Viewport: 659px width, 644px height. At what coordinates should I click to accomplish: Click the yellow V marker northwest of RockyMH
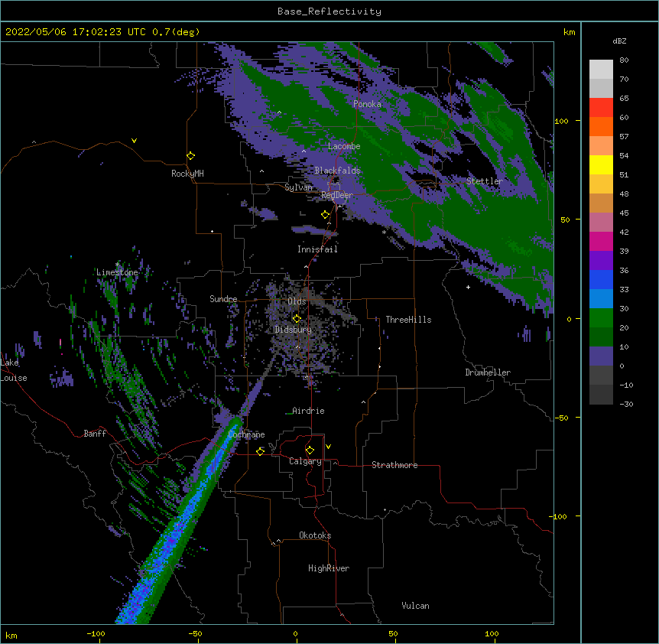click(134, 141)
